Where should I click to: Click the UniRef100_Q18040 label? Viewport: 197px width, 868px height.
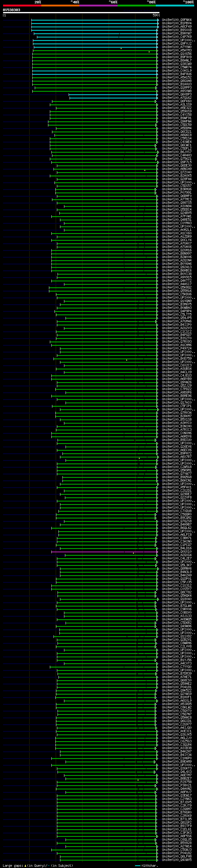click(x=177, y=599)
